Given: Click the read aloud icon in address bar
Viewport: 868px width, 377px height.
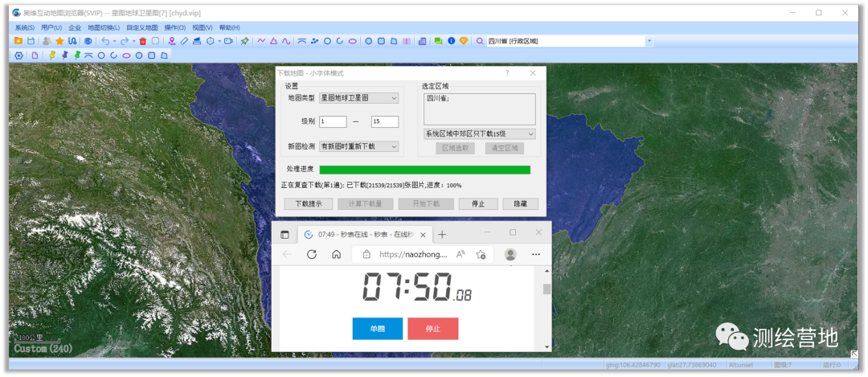Looking at the screenshot, I should pyautogui.click(x=461, y=254).
